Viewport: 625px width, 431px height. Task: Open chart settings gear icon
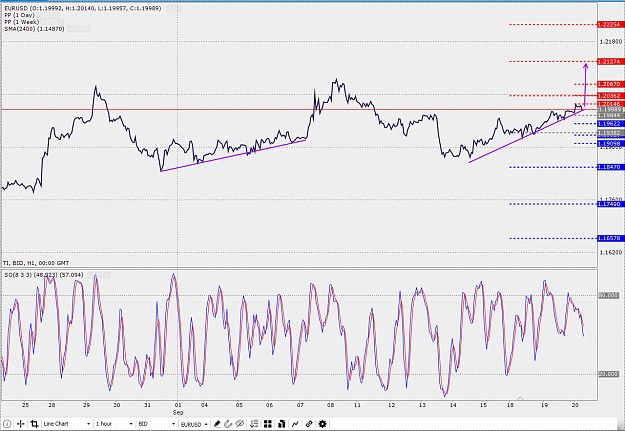[x=322, y=424]
